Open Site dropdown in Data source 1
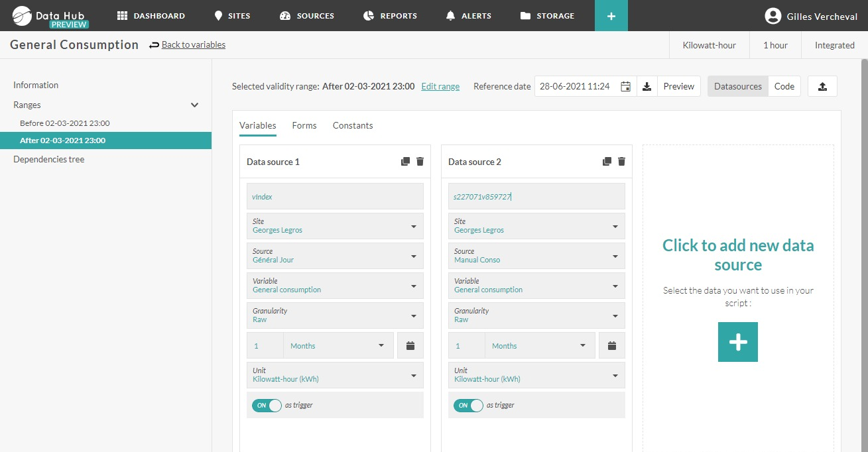 click(335, 226)
